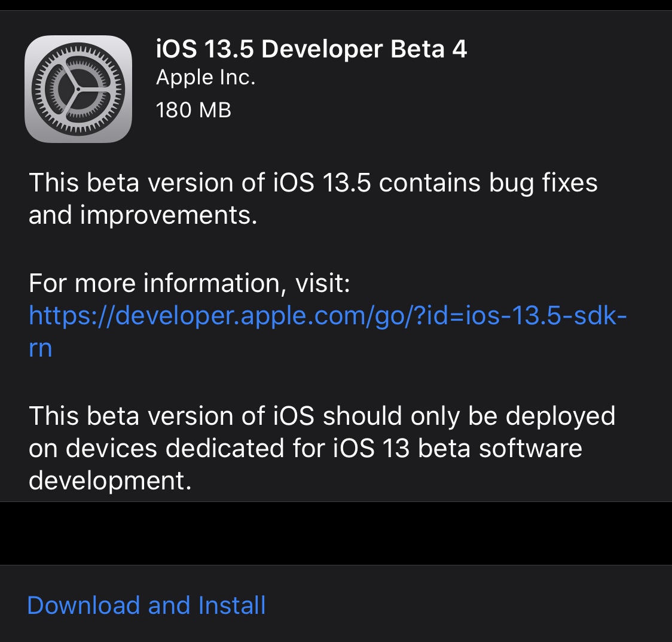Tap the wrapped "rn" end of the link
672x642 pixels.
click(41, 348)
